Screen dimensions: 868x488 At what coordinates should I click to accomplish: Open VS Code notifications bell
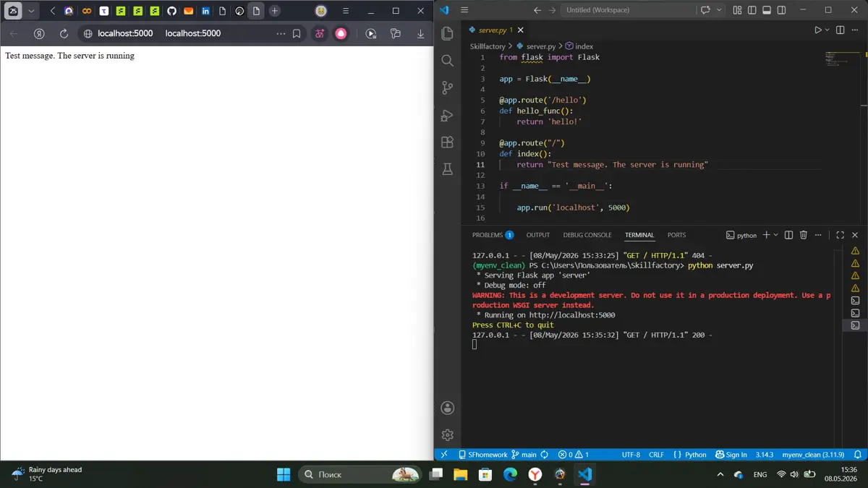858,455
